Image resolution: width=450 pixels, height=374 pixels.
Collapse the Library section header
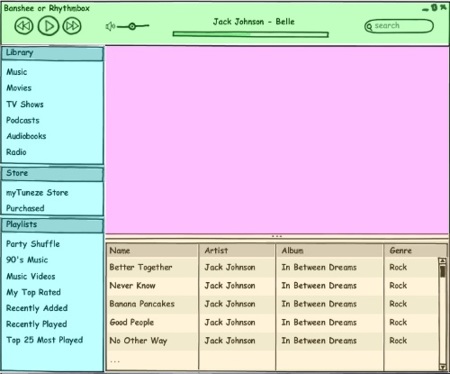52,53
